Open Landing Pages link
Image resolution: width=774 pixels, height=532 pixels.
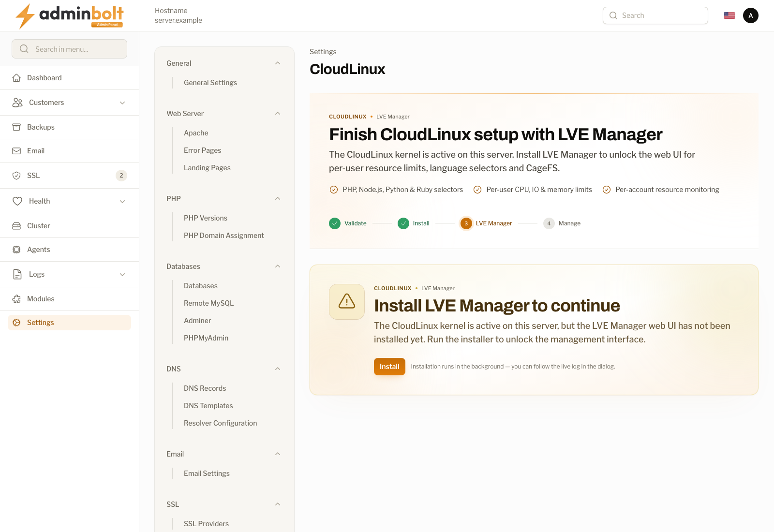[207, 168]
